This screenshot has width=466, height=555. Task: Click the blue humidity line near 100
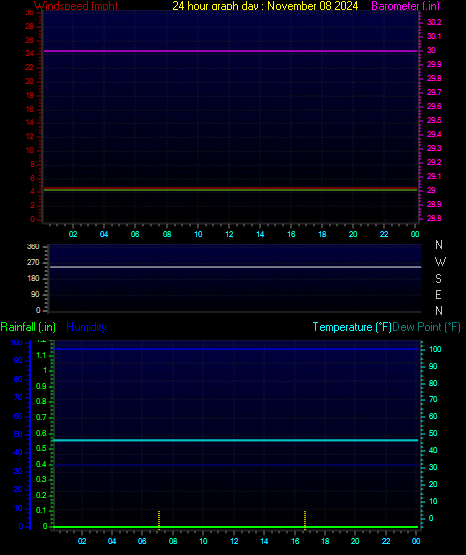[x=236, y=349]
